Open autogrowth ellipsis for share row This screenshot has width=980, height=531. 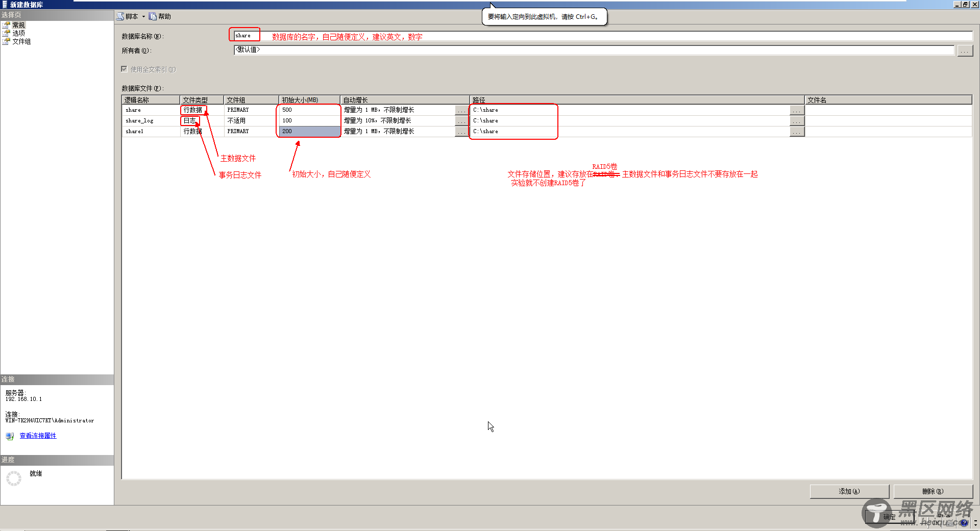coord(461,110)
